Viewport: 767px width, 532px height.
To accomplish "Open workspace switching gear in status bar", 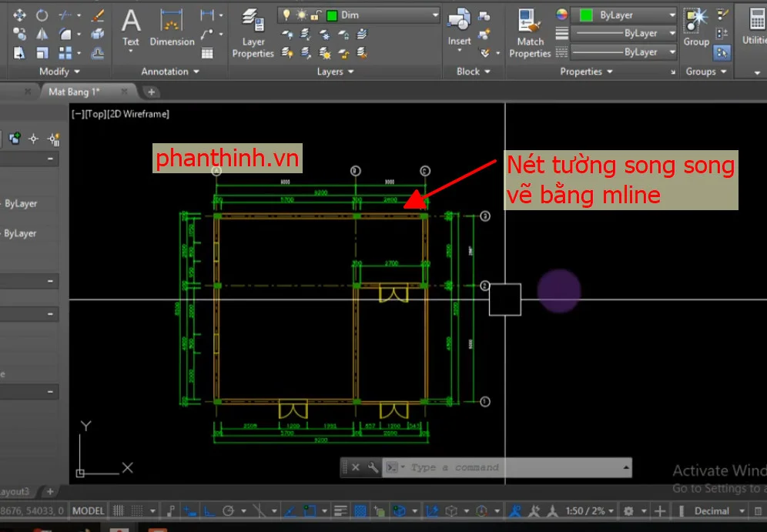I will tap(628, 511).
